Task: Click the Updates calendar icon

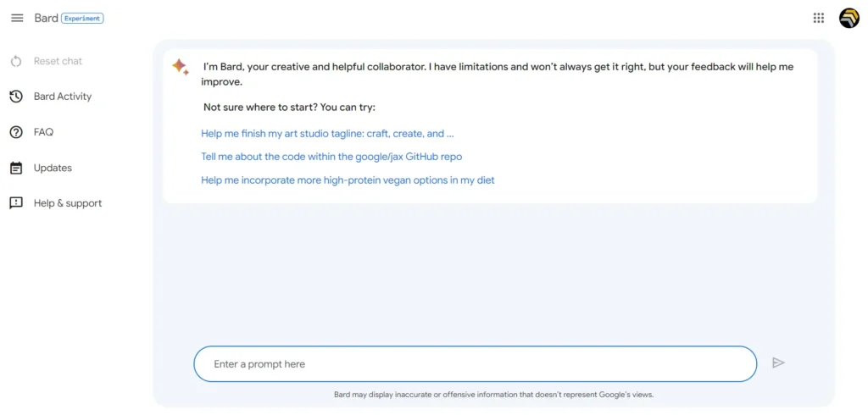Action: 16,168
